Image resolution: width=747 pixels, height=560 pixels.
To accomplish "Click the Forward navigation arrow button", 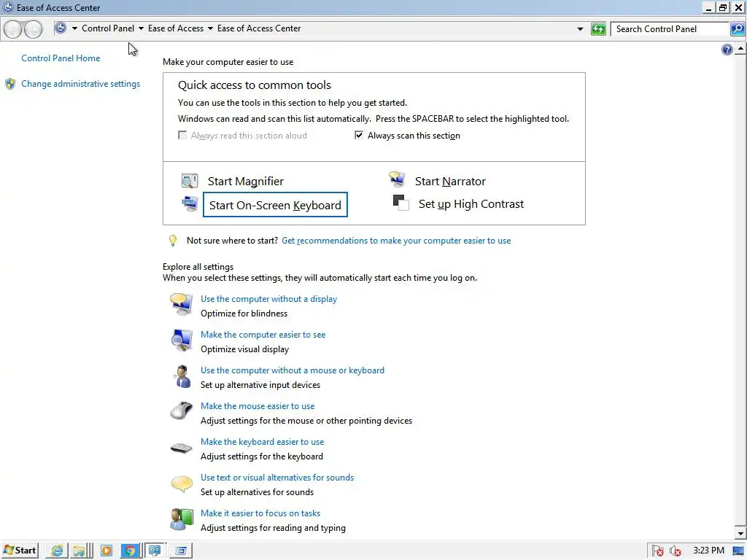I will click(x=33, y=29).
